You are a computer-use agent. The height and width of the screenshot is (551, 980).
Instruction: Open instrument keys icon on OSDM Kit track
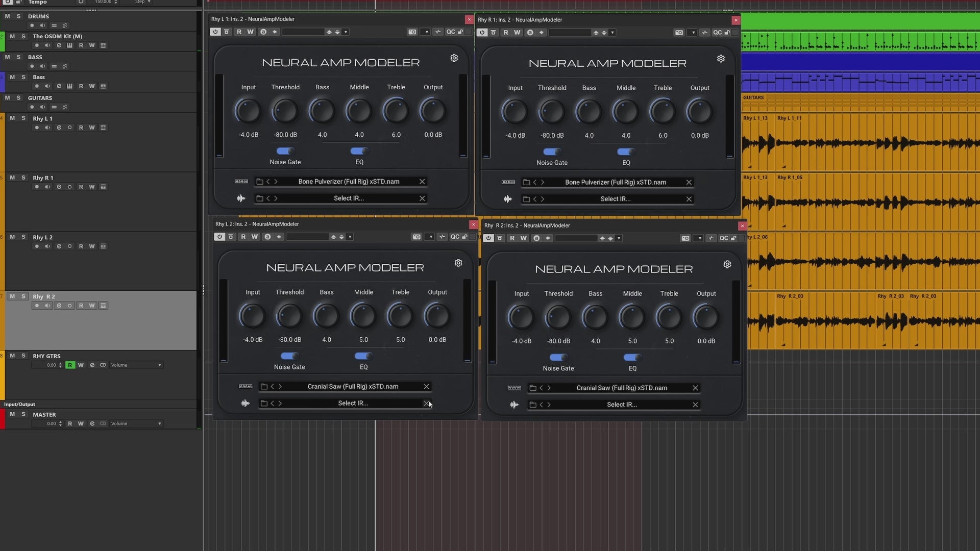[70, 45]
